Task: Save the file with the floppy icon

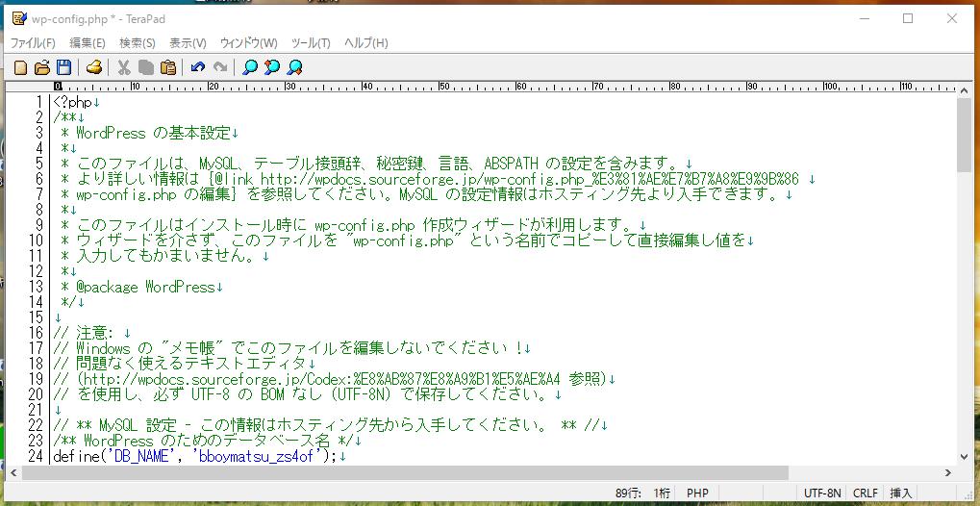Action: click(63, 67)
